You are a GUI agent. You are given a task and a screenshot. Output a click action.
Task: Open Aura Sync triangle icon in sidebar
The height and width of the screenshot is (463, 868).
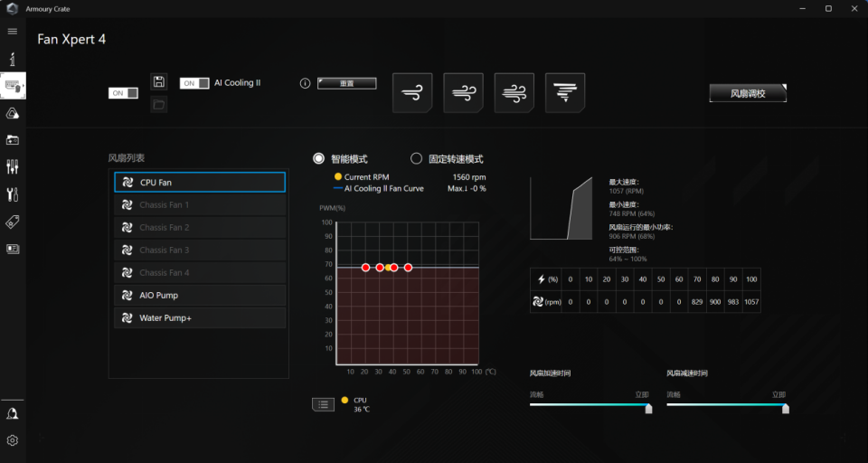coord(12,114)
